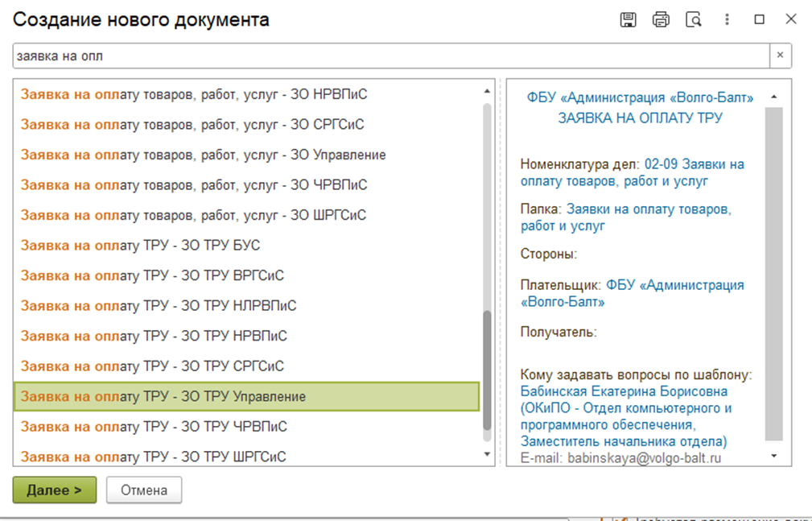This screenshot has height=521, width=812.
Task: Click the save (floppy disk) icon
Action: click(628, 20)
